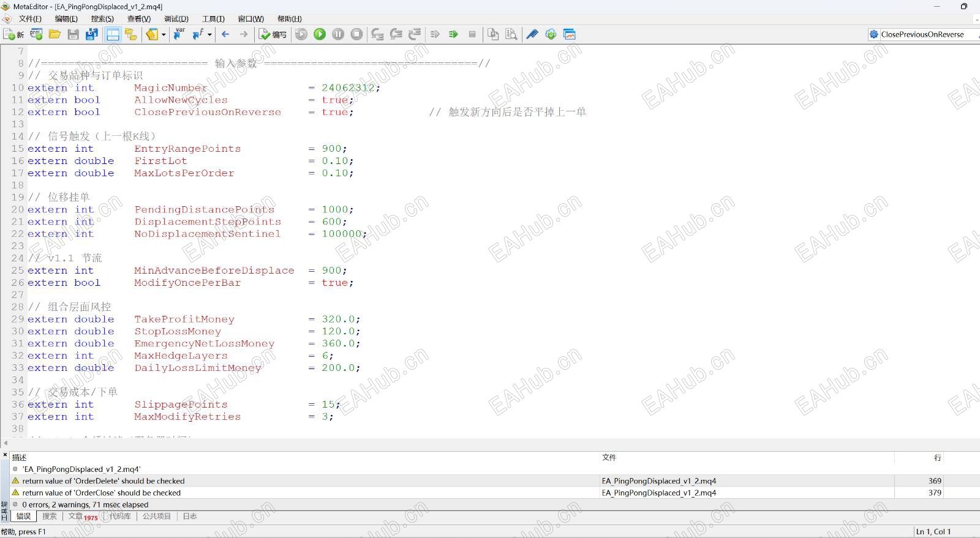Screen dimensions: 980x538
Task: Click the find in files icon
Action: click(511, 34)
